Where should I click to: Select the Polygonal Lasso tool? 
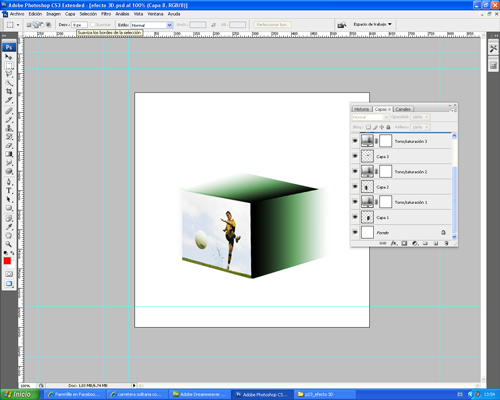click(9, 74)
